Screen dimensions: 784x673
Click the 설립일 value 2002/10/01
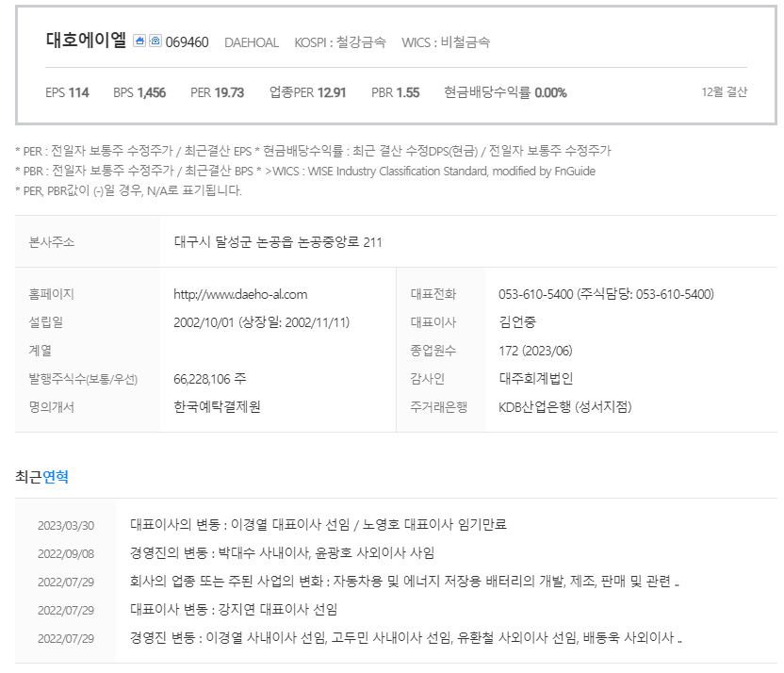pyautogui.click(x=204, y=322)
